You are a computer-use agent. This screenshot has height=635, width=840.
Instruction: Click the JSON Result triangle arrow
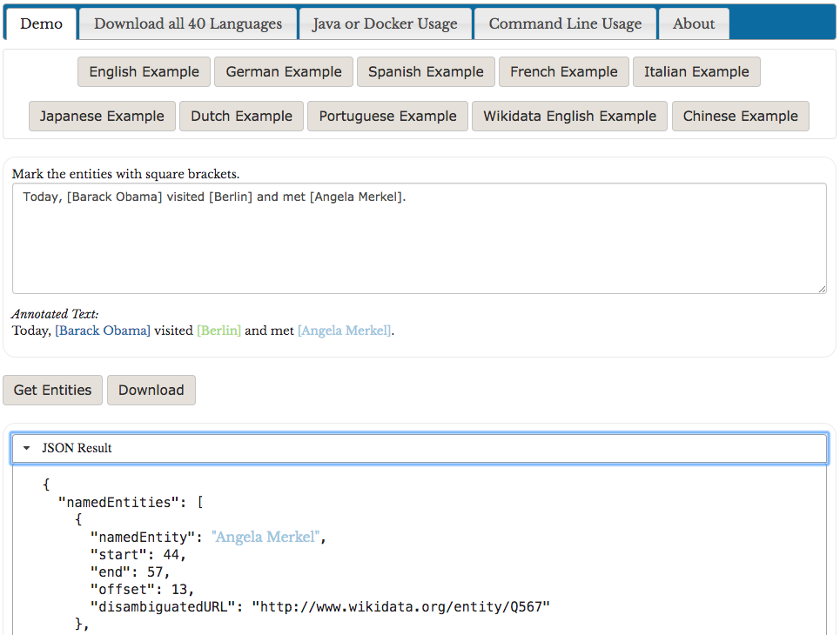(26, 448)
